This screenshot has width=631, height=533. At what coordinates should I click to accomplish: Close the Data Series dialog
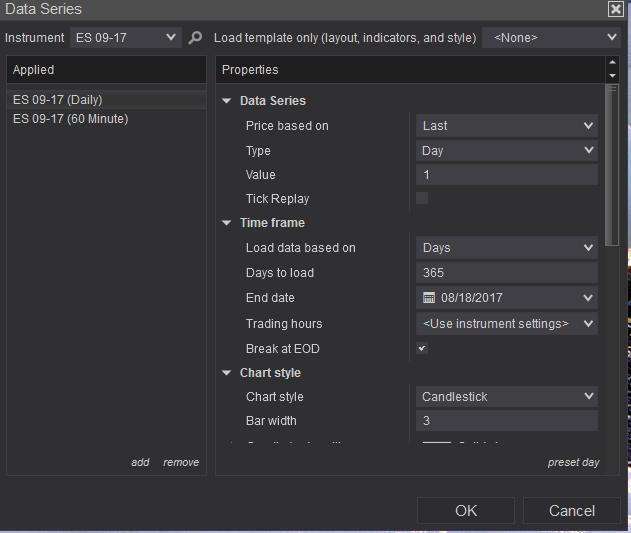pos(615,9)
